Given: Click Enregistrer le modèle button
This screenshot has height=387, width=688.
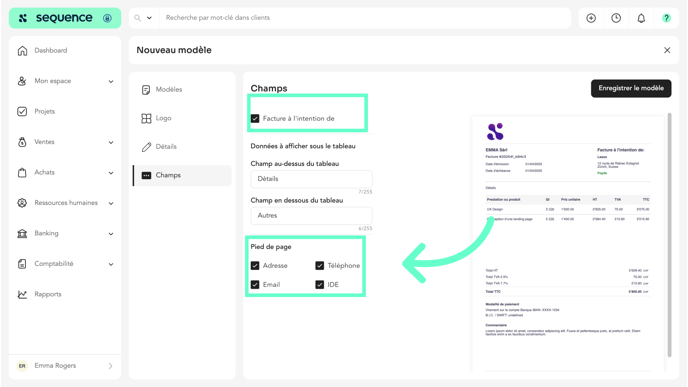Looking at the screenshot, I should coord(631,88).
